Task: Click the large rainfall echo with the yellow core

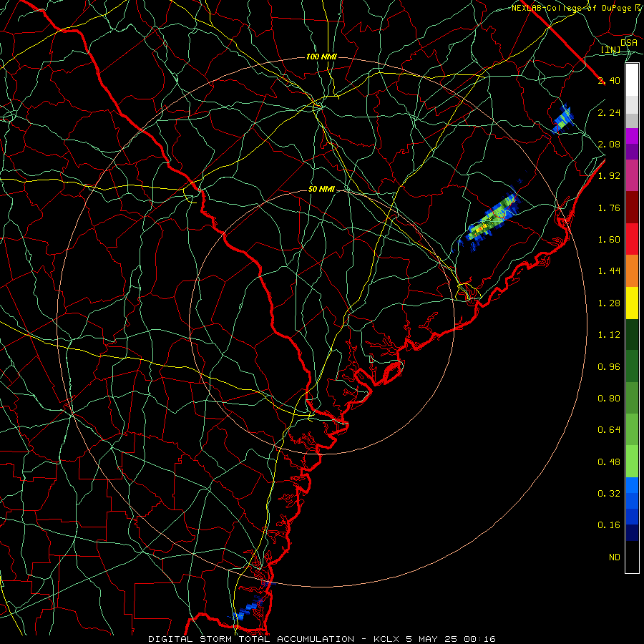Action: pyautogui.click(x=489, y=221)
